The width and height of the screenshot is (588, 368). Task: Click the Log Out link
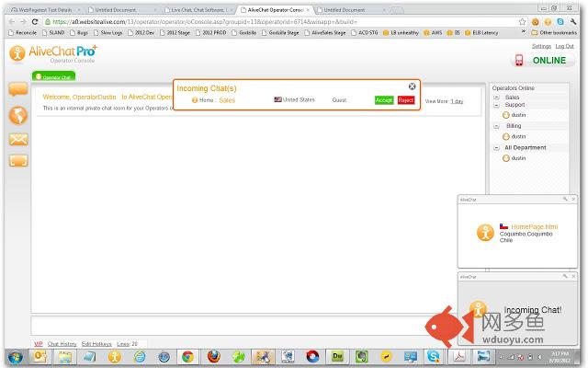coord(565,46)
